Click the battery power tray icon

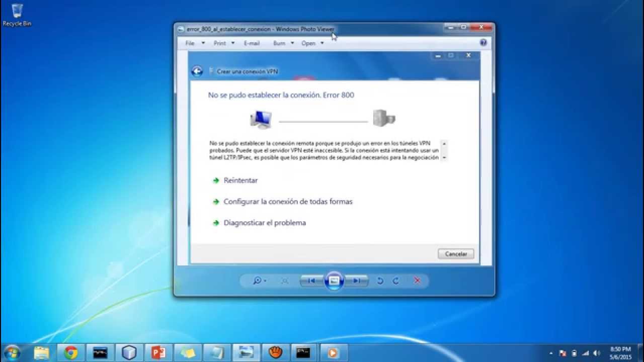coord(574,353)
